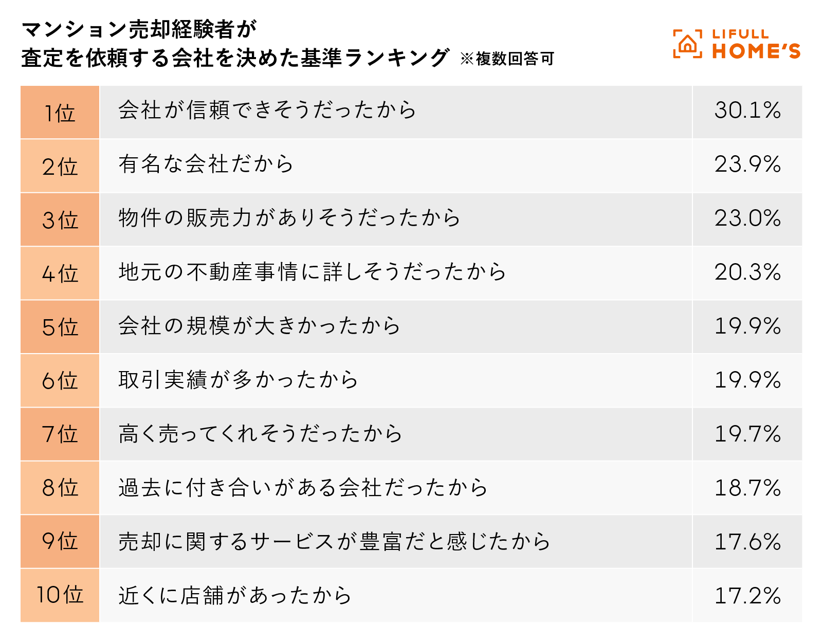Select the 1位 rank cell
The image size is (823, 644).
(x=60, y=113)
